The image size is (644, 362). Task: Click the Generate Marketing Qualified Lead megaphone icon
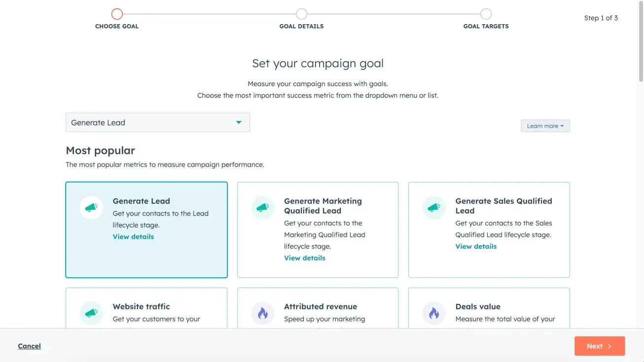[x=263, y=208]
